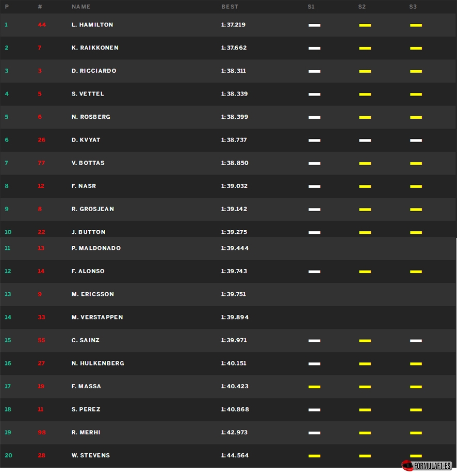Click Stevens' yellow S2 sector indicator

365,456
